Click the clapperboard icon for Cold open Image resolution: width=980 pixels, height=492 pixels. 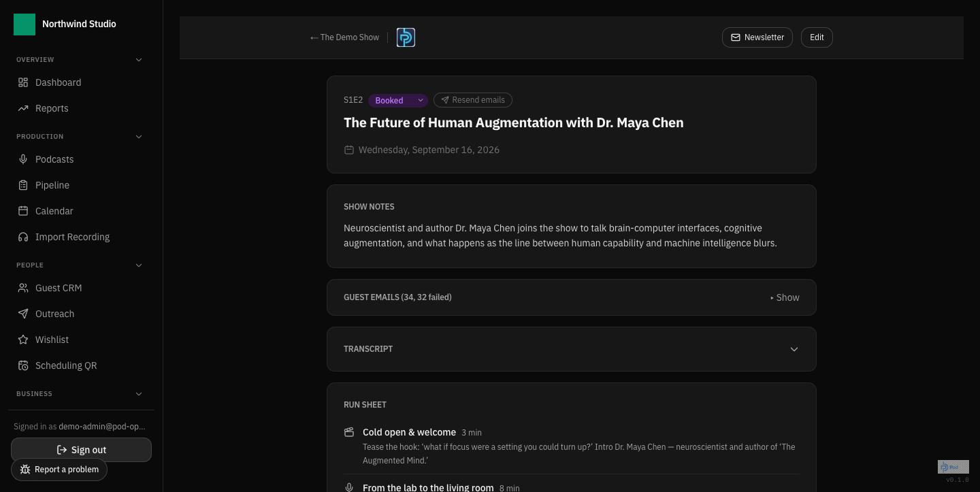(x=349, y=432)
